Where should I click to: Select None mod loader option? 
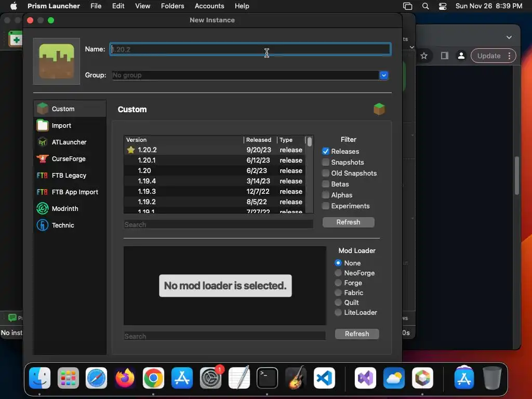[x=338, y=263]
